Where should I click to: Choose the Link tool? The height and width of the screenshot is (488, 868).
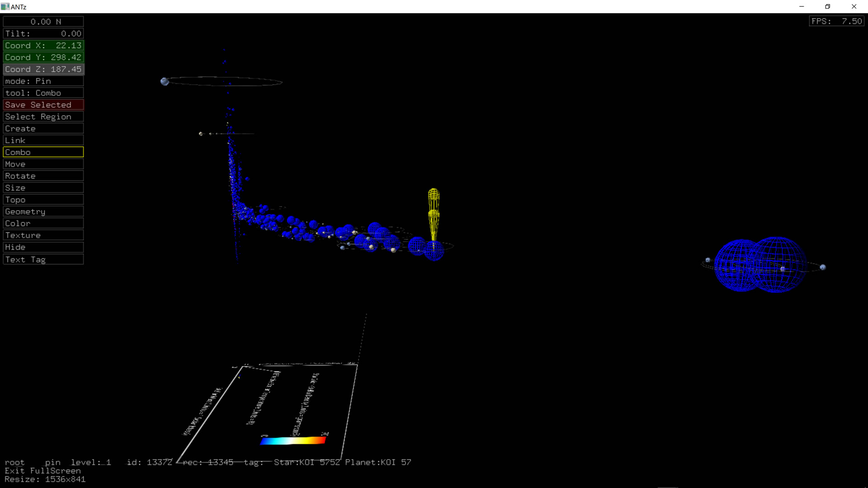[x=43, y=141]
